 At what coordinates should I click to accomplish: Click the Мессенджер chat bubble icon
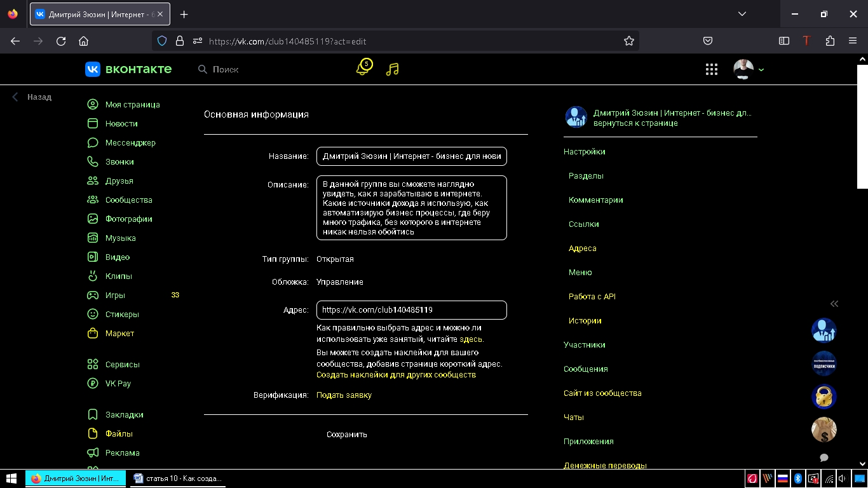[93, 142]
